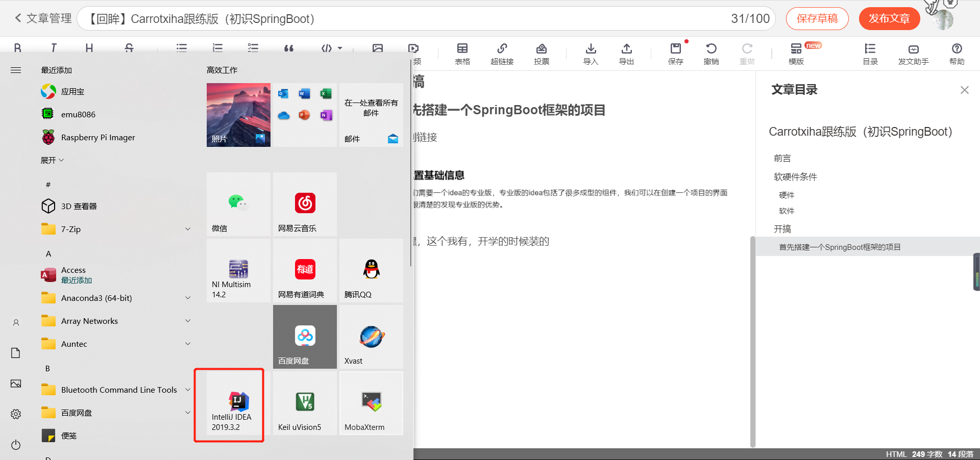Click the Start menu app list scrollbar
The image size is (980, 460).
coord(410,163)
